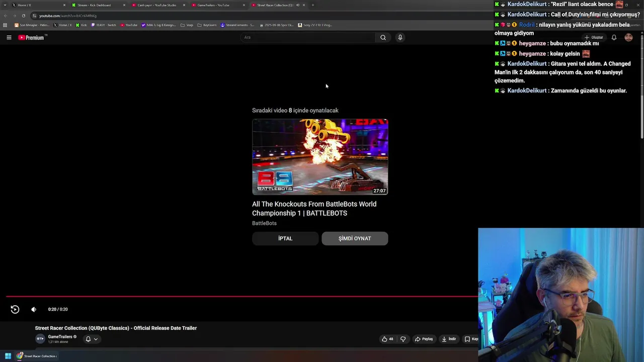This screenshot has width=644, height=362.
Task: Open notification bell dropdown for GameTrailers
Action: [92, 339]
